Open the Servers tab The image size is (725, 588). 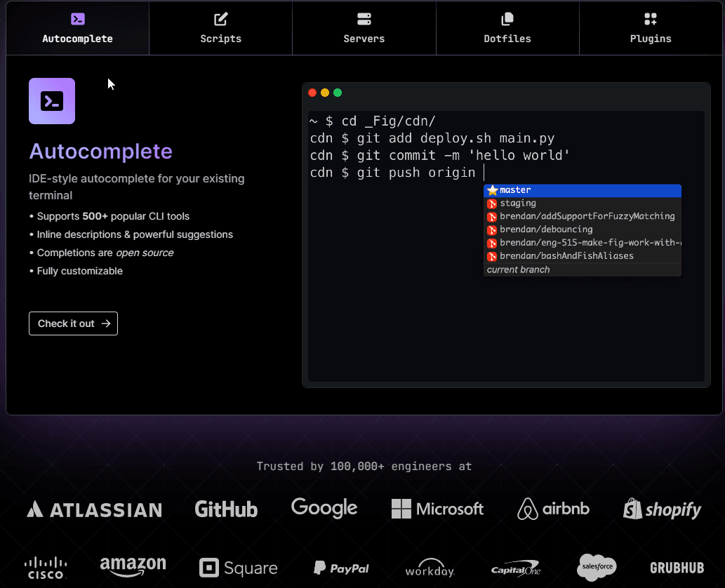[364, 28]
